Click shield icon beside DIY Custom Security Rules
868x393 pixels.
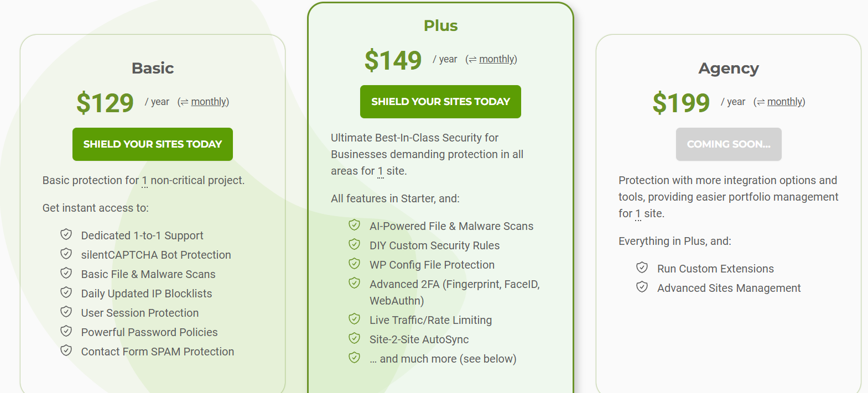pyautogui.click(x=355, y=244)
